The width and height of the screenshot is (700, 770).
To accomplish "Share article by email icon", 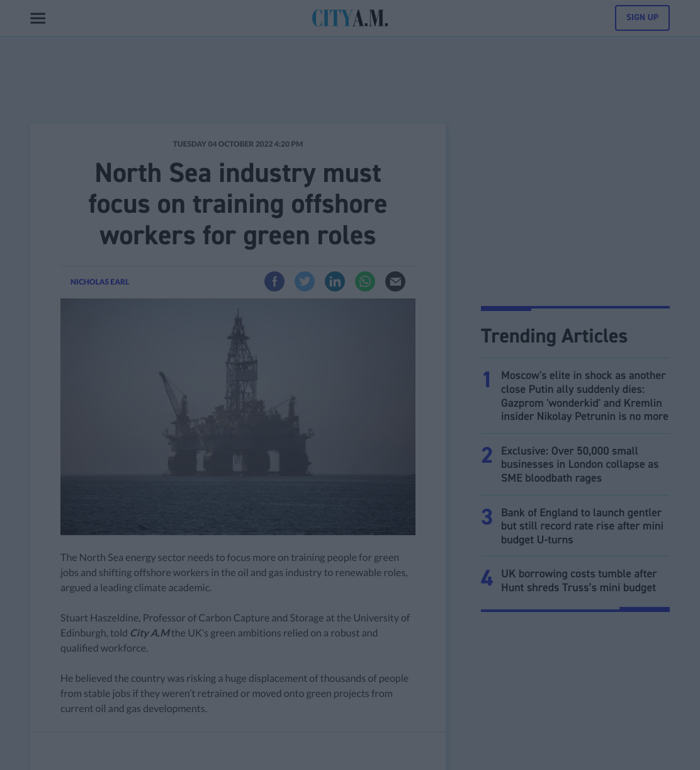I will click(x=395, y=281).
